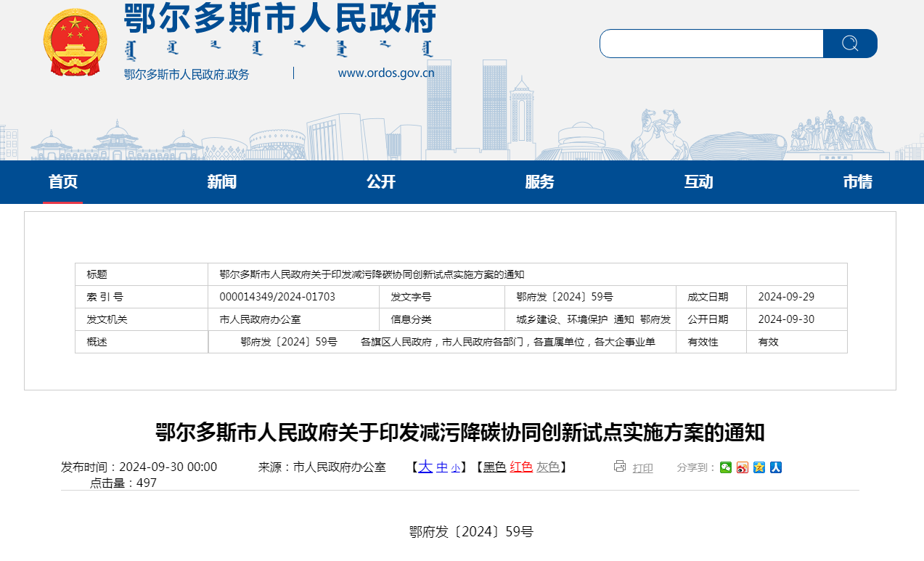The image size is (924, 561).
Task: Focus the site search input field
Action: click(711, 44)
